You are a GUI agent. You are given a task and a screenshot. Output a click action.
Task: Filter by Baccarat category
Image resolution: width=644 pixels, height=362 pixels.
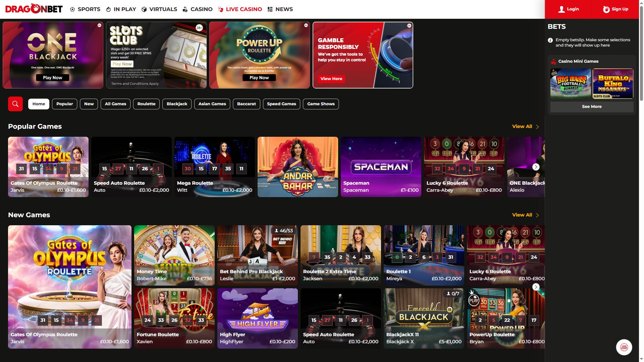coord(247,104)
